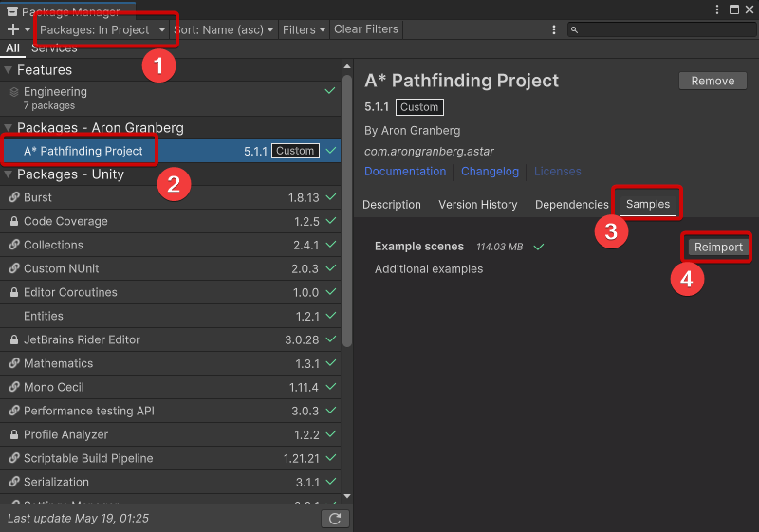Open the Documentation link
Viewport: 759px width, 532px height.
[x=405, y=172]
